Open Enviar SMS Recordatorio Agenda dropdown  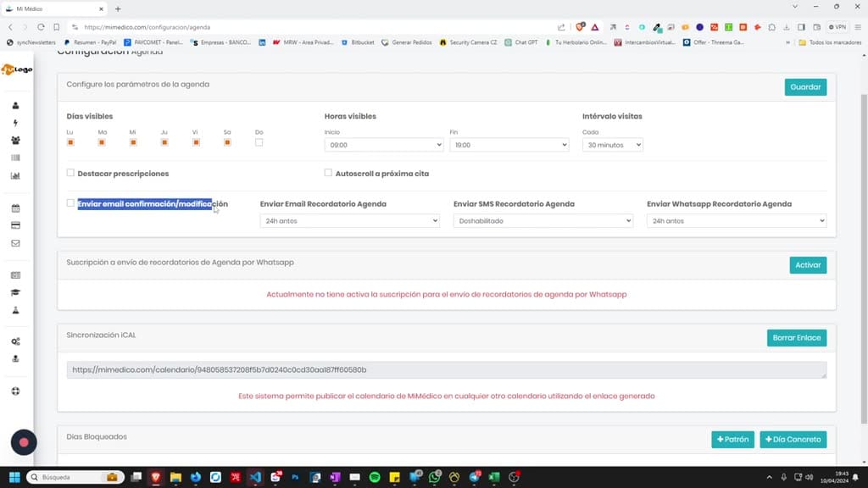pyautogui.click(x=543, y=221)
